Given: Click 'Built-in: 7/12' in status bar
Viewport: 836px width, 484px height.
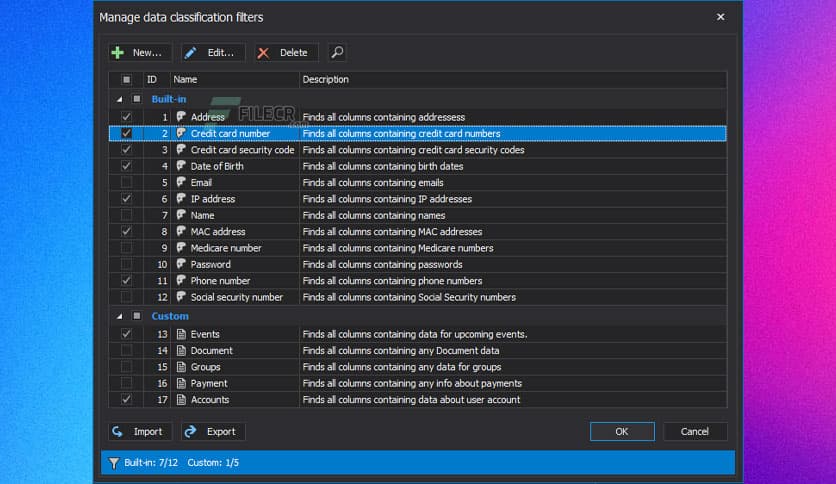Looking at the screenshot, I should pyautogui.click(x=151, y=463).
